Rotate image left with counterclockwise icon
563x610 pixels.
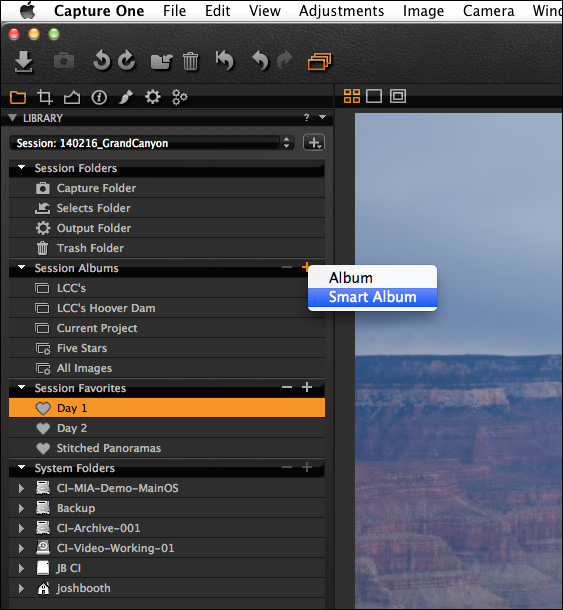pyautogui.click(x=102, y=60)
